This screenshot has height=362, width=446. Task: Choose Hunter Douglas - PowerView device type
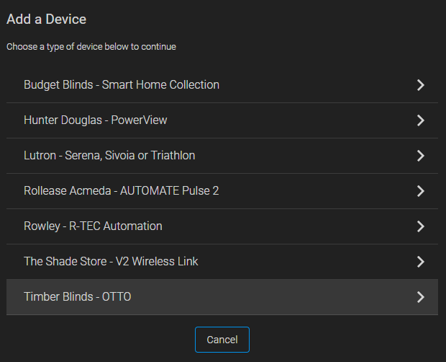(x=222, y=120)
